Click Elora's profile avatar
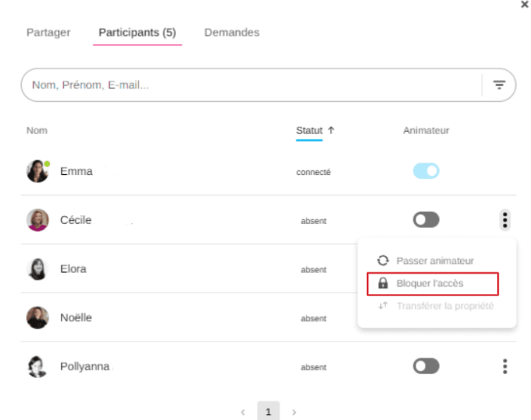 38,269
